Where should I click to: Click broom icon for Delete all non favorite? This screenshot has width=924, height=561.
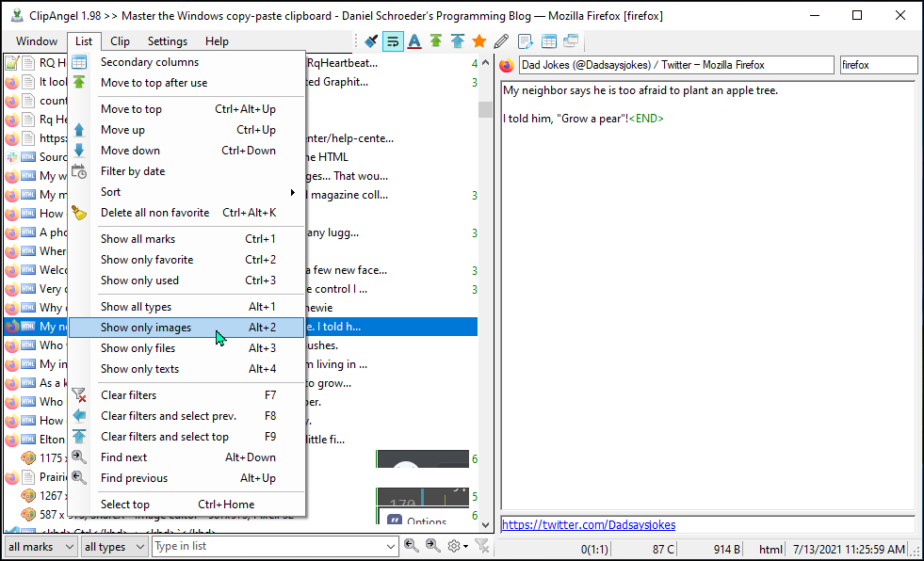click(x=79, y=213)
